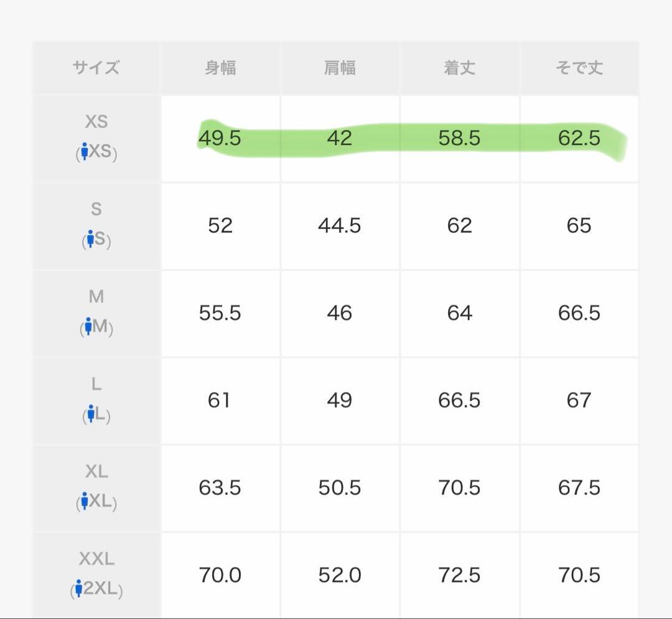The height and width of the screenshot is (619, 672).
Task: Select the サイズ column header
Action: 96,67
